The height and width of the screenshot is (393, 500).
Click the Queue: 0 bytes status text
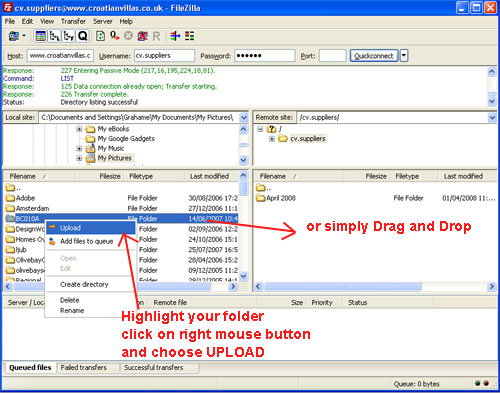point(416,384)
